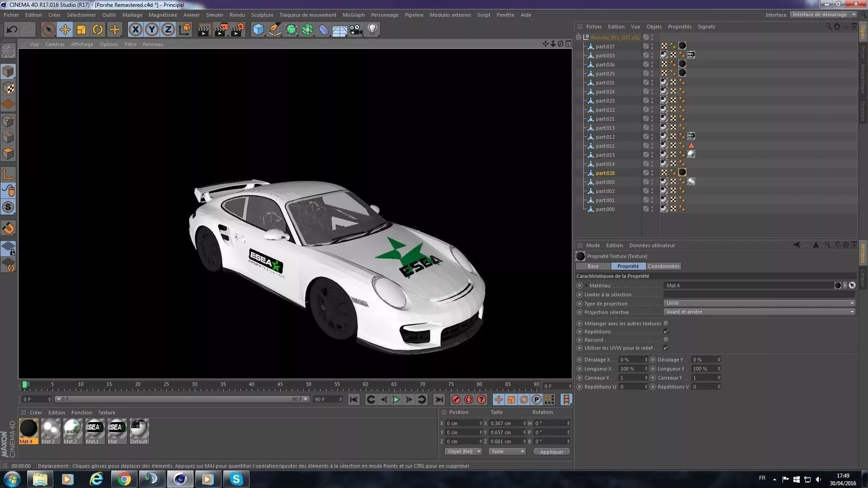Viewport: 868px width, 488px height.
Task: Toggle Mélanger avec les autres textures checkbox
Action: click(x=666, y=324)
